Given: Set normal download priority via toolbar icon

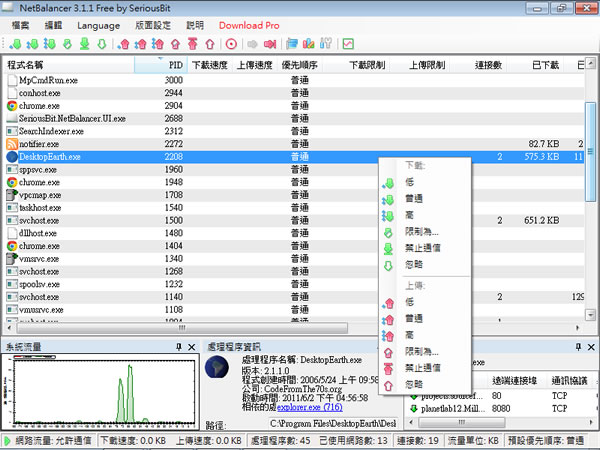Looking at the screenshot, I should [x=32, y=44].
